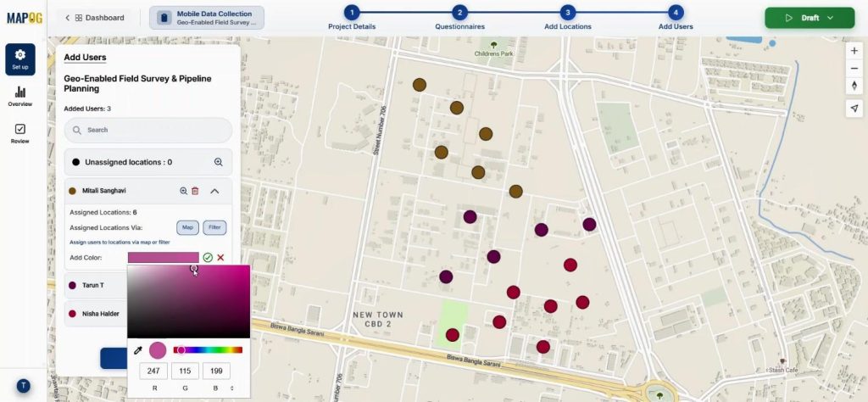Adjust the hue slider in color picker
The width and height of the screenshot is (868, 402).
(208, 349)
